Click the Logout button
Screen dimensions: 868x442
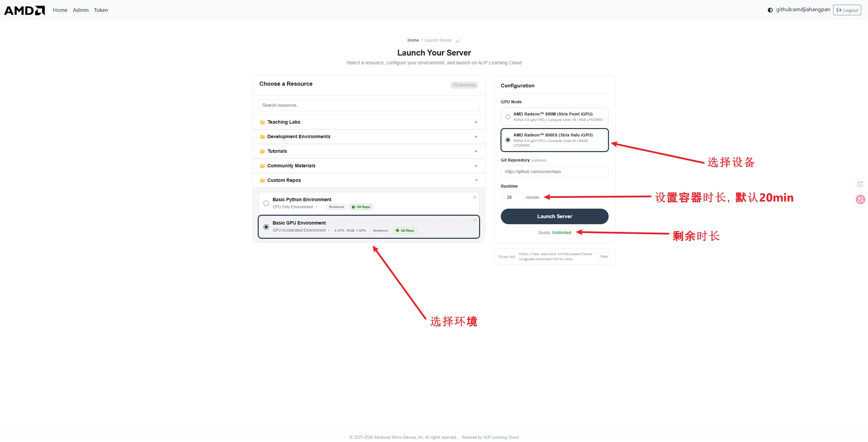847,10
